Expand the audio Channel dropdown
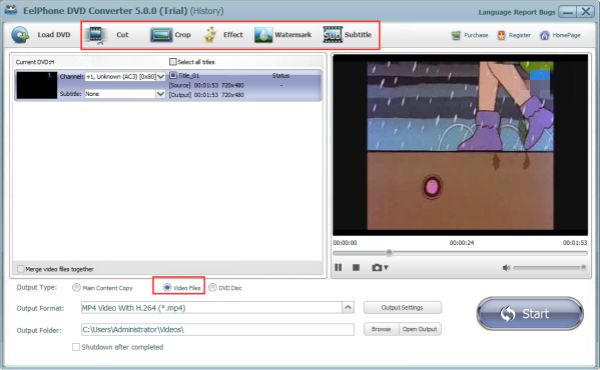This screenshot has height=370, width=600. [161, 77]
